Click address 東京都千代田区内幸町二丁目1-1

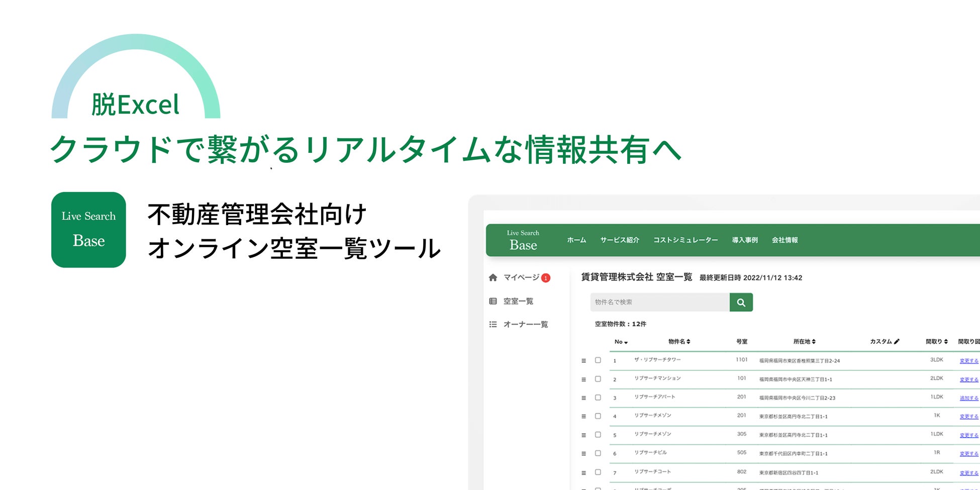coord(793,454)
